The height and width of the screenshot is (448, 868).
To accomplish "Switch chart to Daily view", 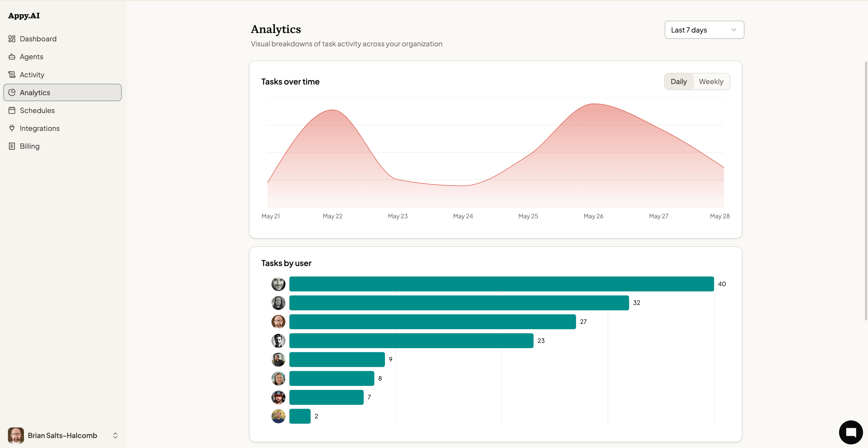I will pyautogui.click(x=679, y=82).
